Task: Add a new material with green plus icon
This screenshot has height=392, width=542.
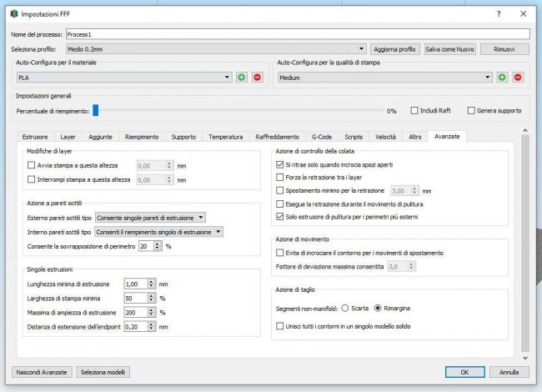Action: pyautogui.click(x=242, y=78)
